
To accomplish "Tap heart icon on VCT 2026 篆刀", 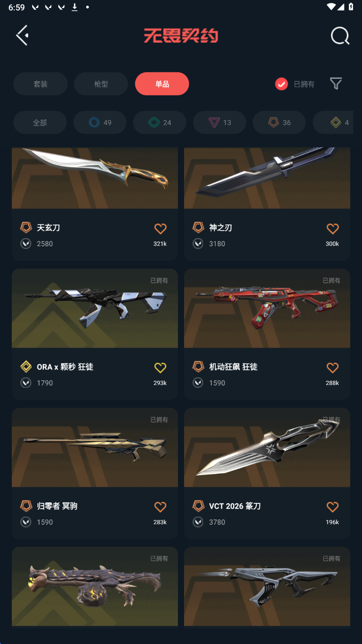I will click(x=333, y=507).
